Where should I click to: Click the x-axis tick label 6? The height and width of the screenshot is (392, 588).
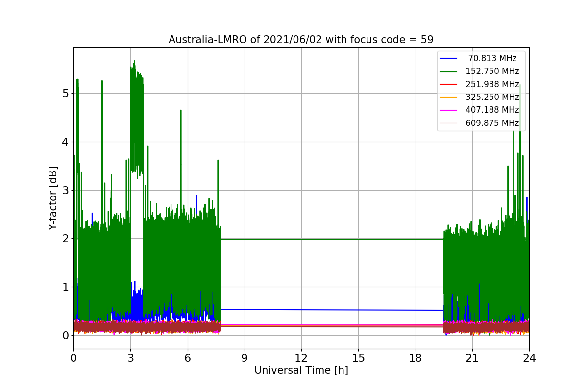pos(187,358)
